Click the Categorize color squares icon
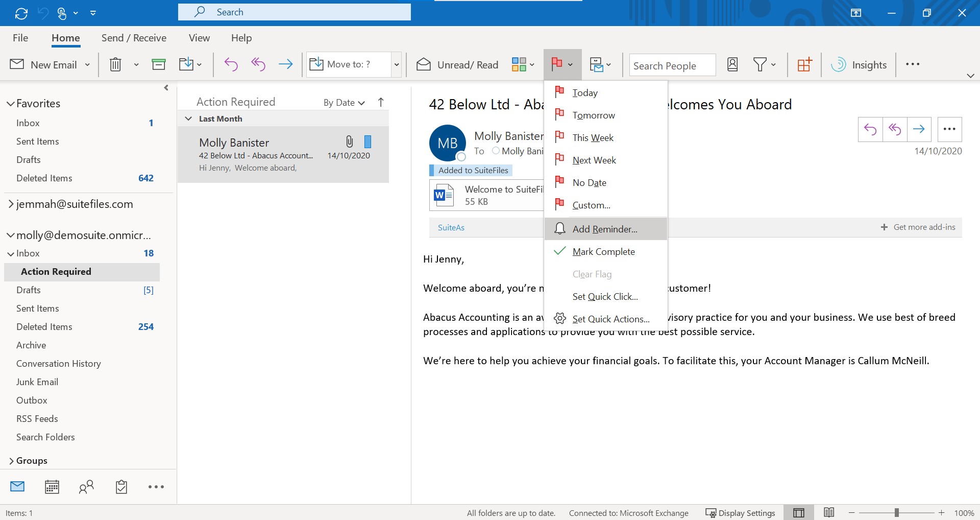The width and height of the screenshot is (980, 520). (519, 64)
